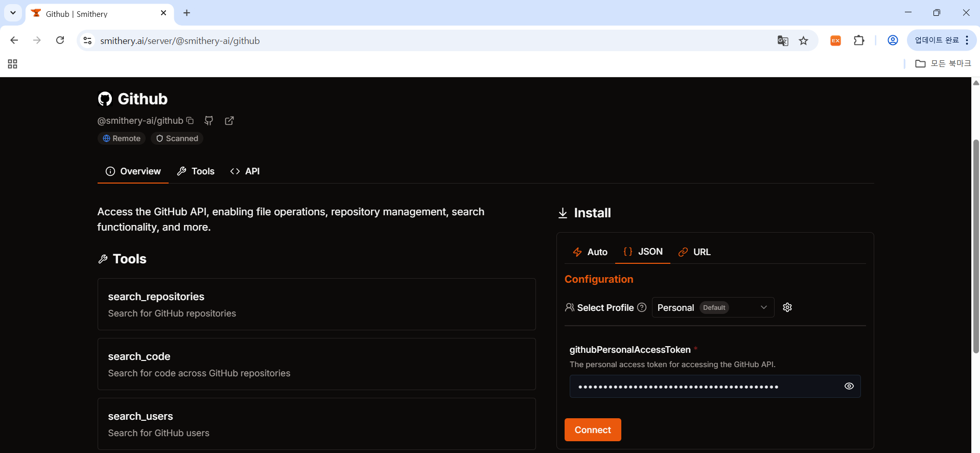The width and height of the screenshot is (980, 453).
Task: Open the tab search dropdown arrow
Action: pos(13,13)
